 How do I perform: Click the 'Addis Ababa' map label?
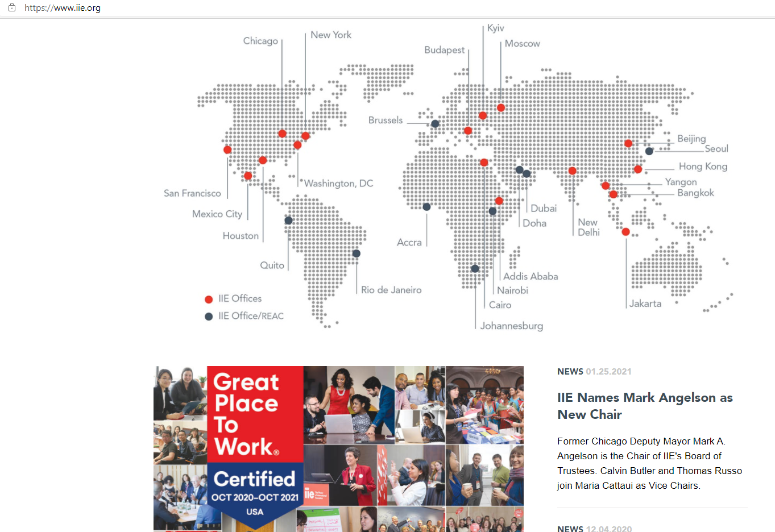(x=531, y=276)
